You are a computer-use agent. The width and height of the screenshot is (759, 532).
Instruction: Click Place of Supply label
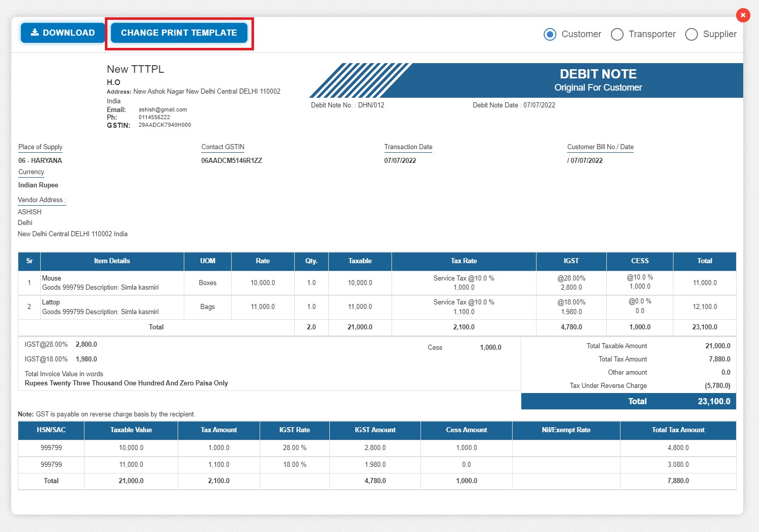(x=40, y=147)
